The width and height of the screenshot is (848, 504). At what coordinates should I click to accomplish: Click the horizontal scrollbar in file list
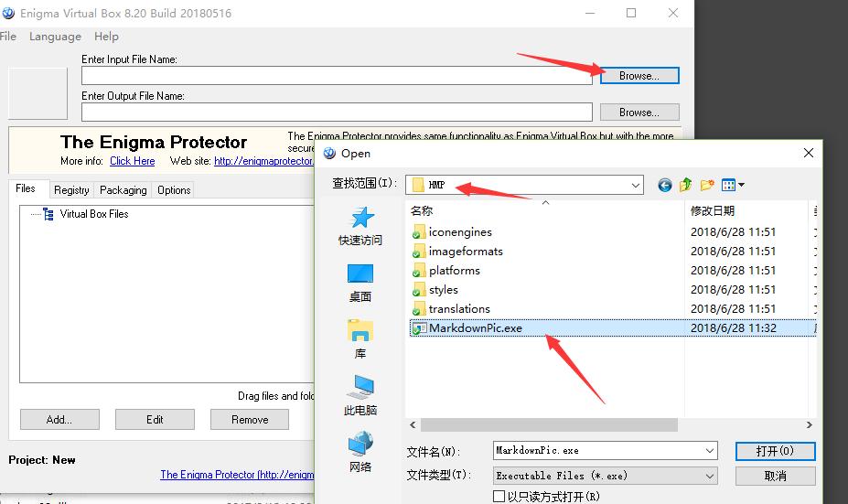click(x=549, y=425)
